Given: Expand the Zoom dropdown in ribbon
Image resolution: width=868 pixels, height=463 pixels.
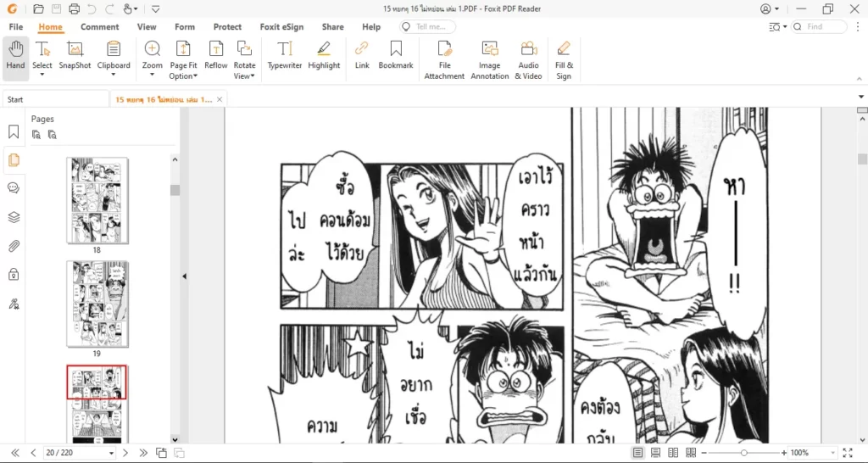Looking at the screenshot, I should (x=153, y=75).
